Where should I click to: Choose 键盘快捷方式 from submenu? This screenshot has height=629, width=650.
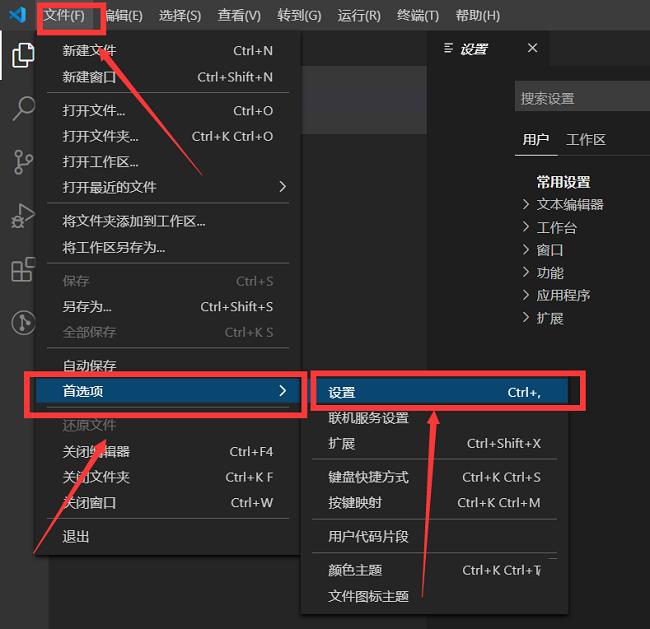coord(368,477)
